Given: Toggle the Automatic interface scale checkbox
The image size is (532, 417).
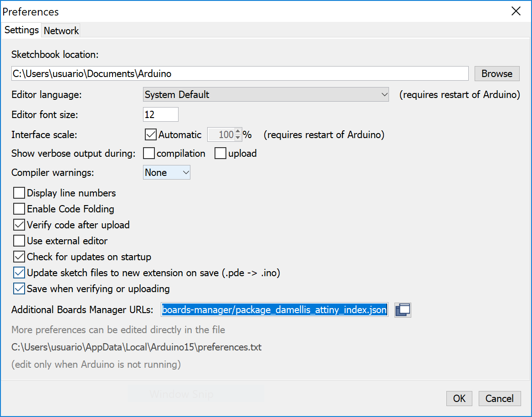Looking at the screenshot, I should (x=151, y=135).
